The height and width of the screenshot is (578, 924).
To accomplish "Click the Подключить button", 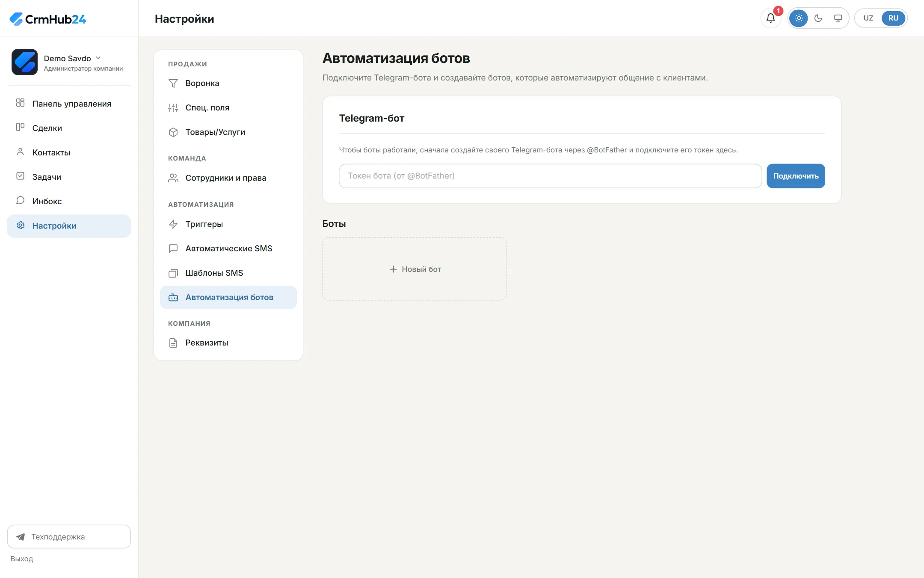I will [x=796, y=176].
